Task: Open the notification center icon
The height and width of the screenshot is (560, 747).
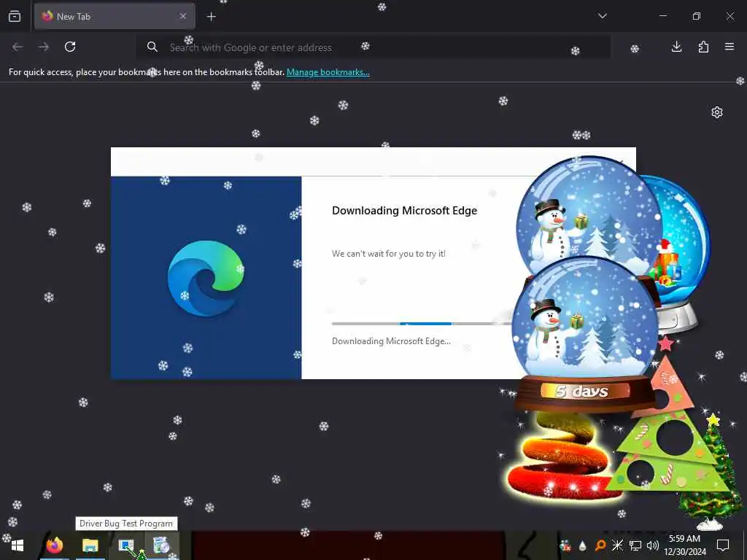Action: coord(723,545)
